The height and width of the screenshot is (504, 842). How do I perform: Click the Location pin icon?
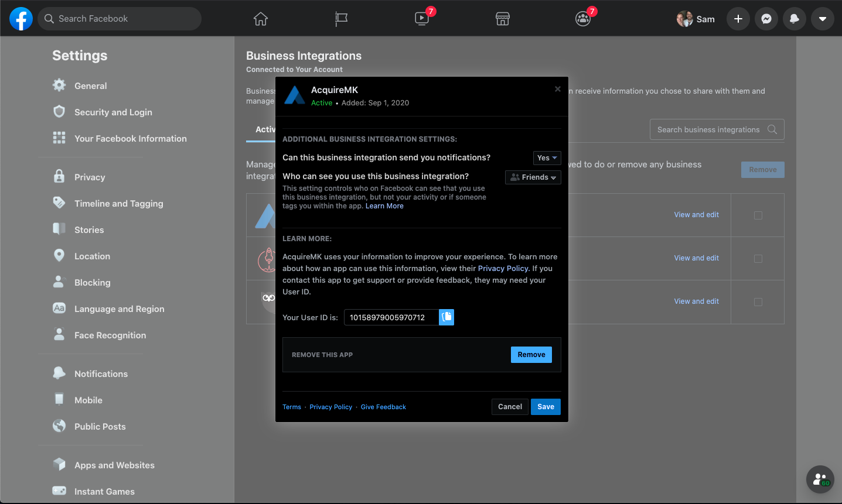pyautogui.click(x=59, y=255)
